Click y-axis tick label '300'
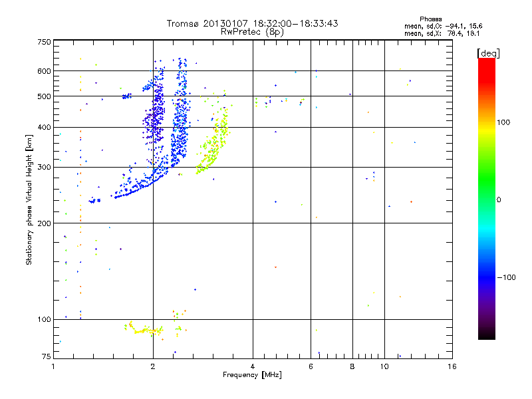Viewport: 532px width, 399px height. tap(44, 168)
